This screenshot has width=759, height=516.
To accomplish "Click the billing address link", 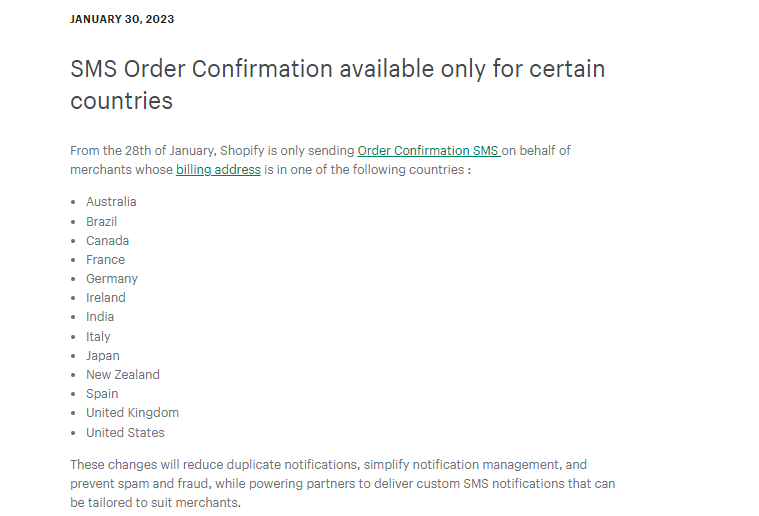I will coord(218,170).
